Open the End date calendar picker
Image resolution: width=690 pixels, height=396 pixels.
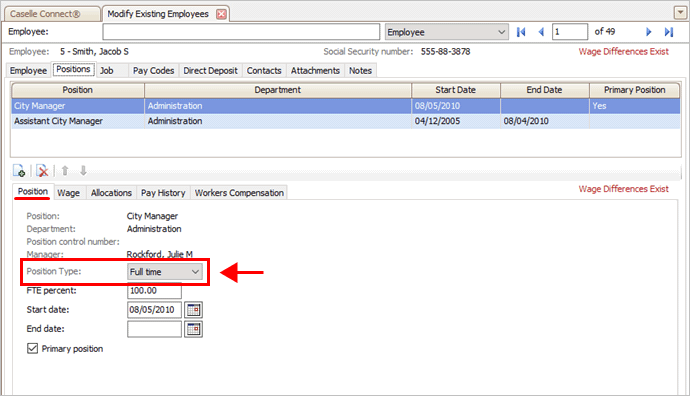194,329
